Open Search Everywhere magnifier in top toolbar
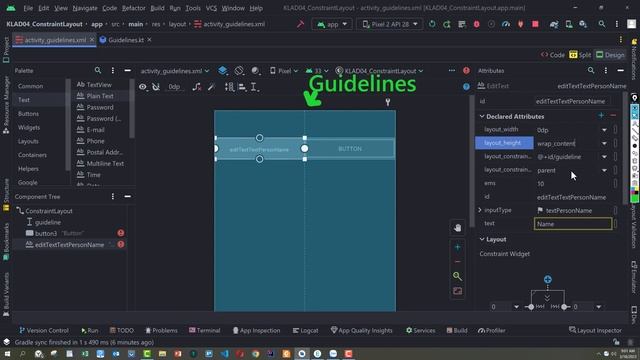Viewport: 640px width, 360px height. point(602,24)
